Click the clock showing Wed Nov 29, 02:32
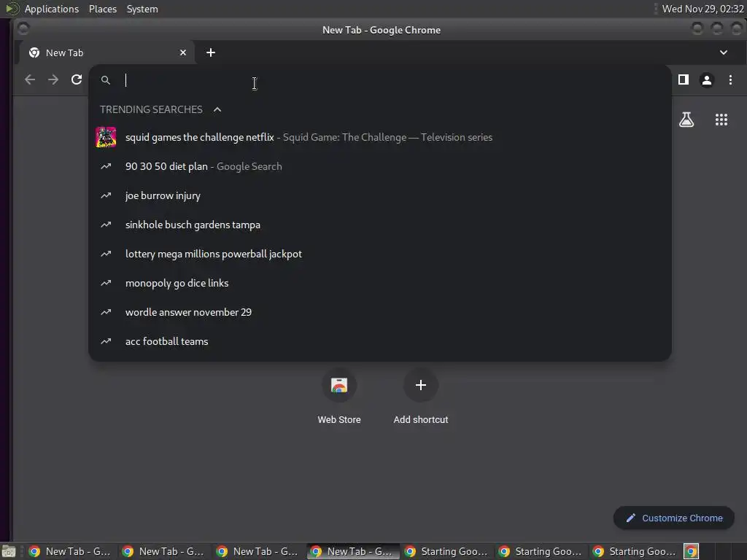The height and width of the screenshot is (560, 747). [x=703, y=9]
